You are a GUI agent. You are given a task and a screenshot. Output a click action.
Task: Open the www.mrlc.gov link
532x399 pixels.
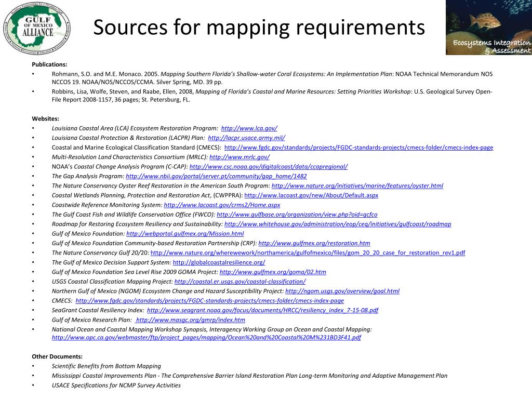pyautogui.click(x=240, y=157)
